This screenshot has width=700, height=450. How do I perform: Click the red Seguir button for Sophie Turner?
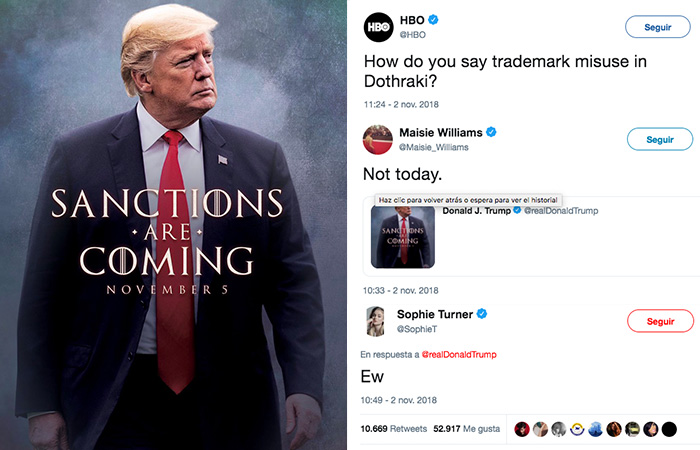660,321
